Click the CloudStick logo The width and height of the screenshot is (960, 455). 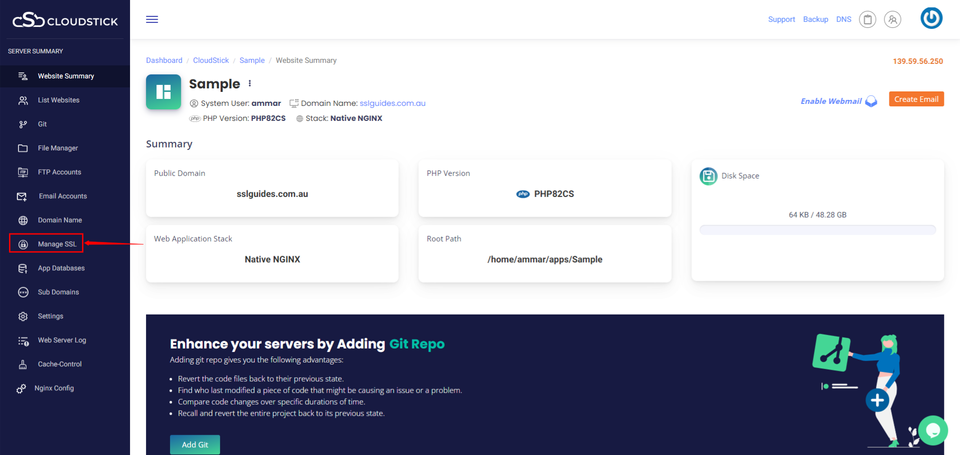63,19
